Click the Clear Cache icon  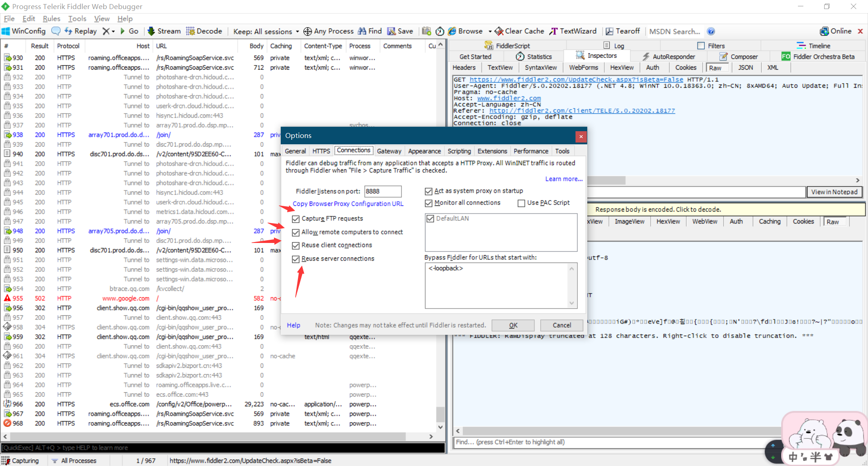click(499, 31)
